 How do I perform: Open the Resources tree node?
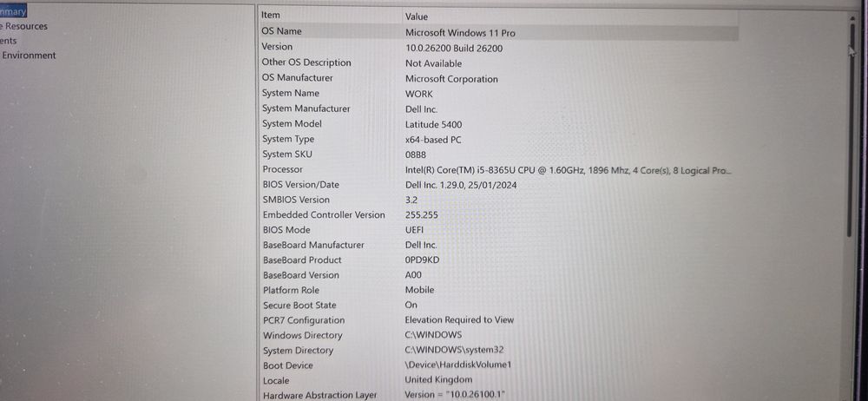(x=23, y=26)
